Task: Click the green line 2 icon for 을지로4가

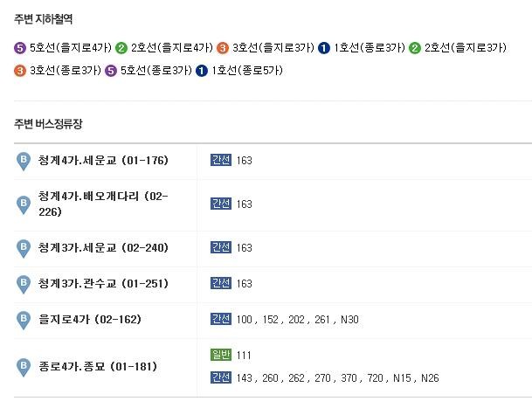Action: click(x=121, y=48)
